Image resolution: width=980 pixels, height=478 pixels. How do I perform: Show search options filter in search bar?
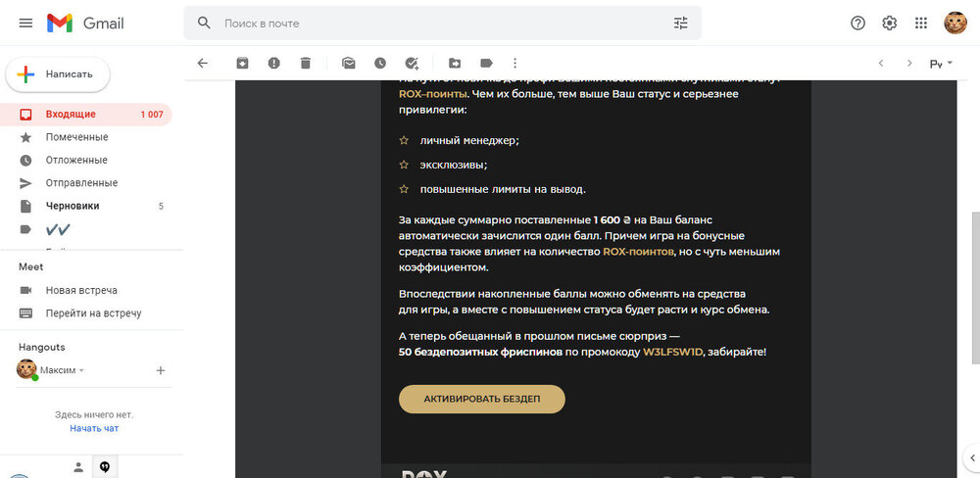pos(681,23)
